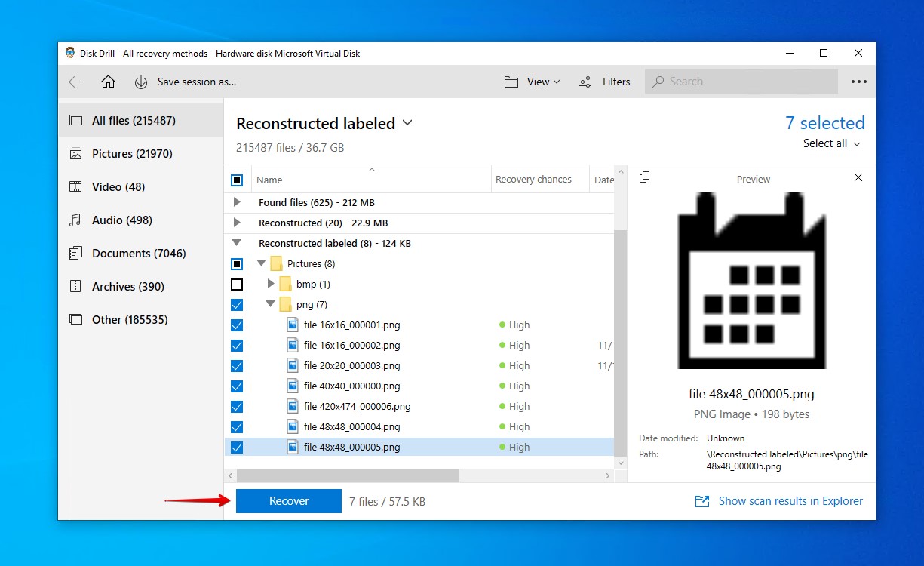Collapse the Pictures (8) folder arrow
924x566 pixels.
(x=262, y=263)
